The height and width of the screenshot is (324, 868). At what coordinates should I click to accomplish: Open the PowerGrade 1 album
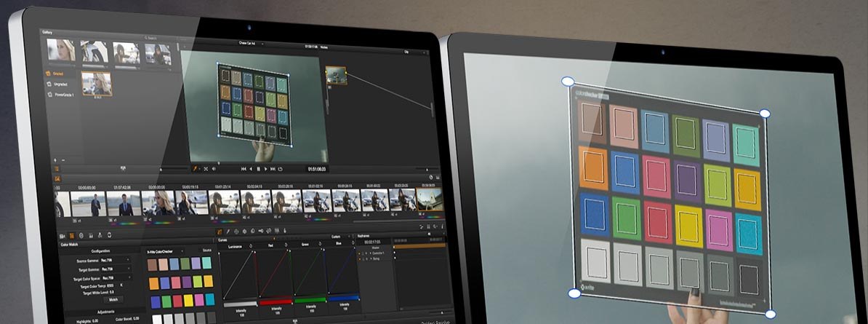pos(63,95)
